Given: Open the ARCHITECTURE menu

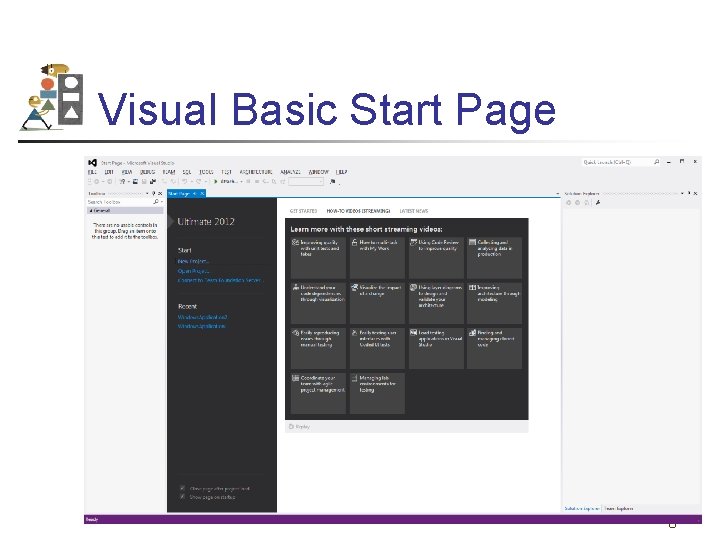Looking at the screenshot, I should 256,172.
